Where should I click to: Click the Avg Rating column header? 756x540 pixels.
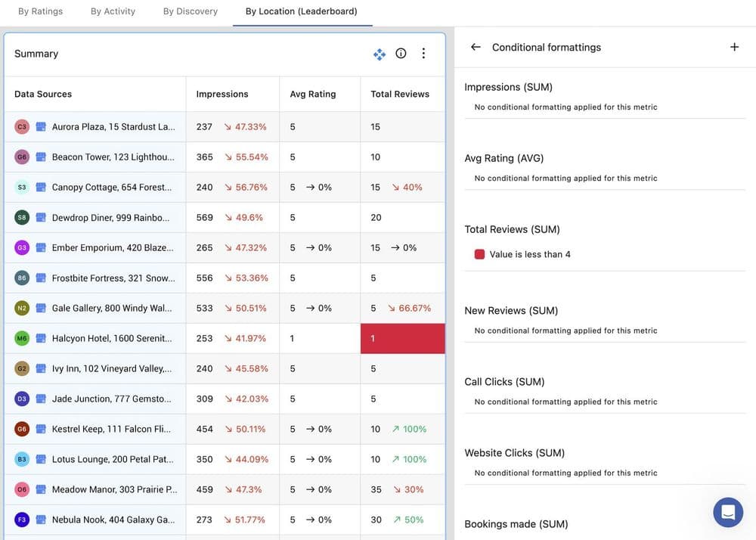pyautogui.click(x=313, y=95)
